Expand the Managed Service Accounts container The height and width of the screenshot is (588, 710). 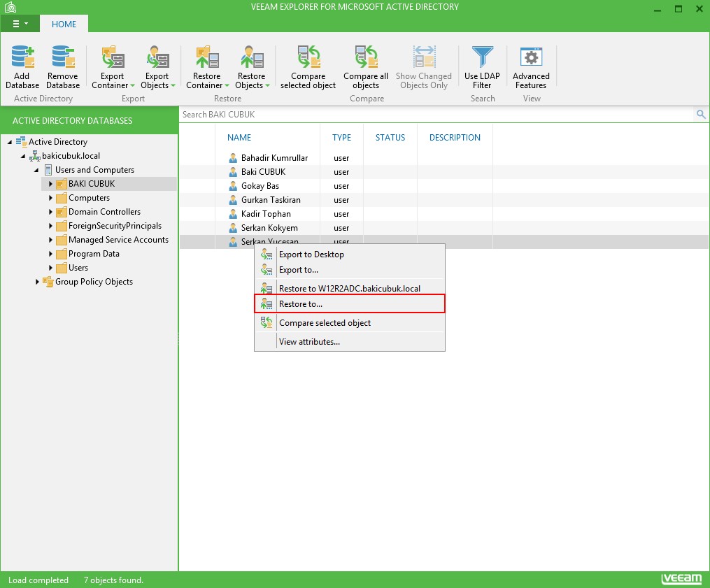pos(50,240)
